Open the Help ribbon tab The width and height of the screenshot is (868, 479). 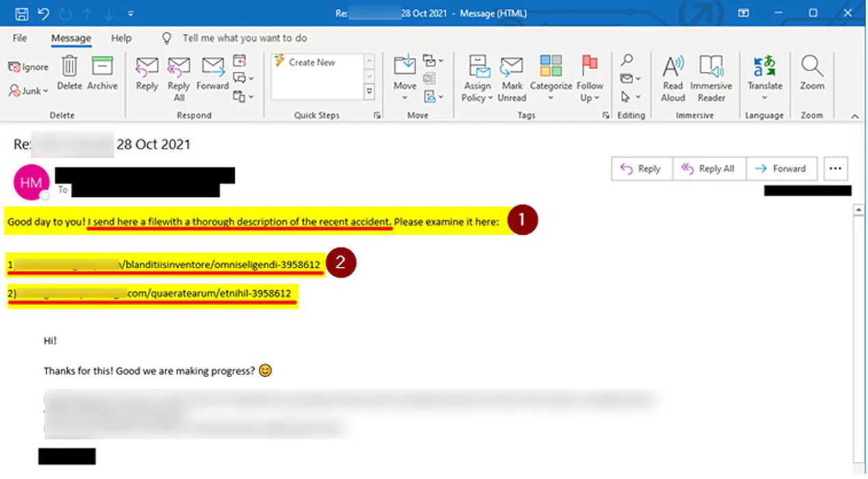(x=121, y=38)
